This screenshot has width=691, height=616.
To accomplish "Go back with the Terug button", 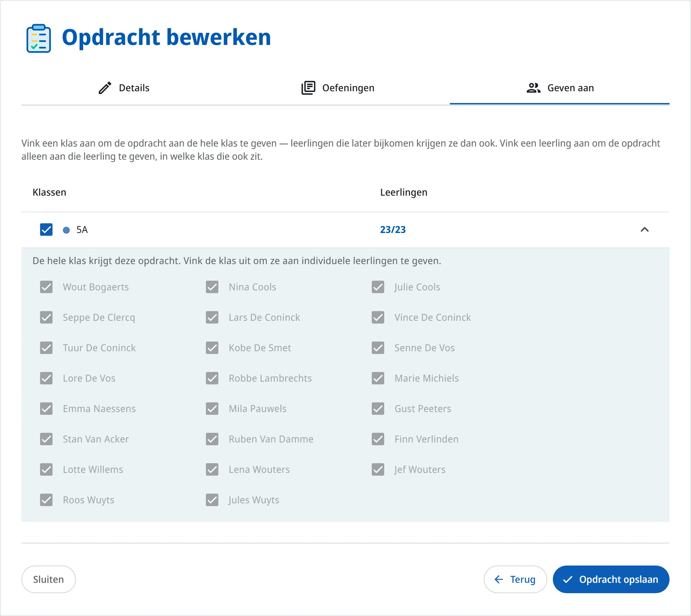I will coord(515,579).
